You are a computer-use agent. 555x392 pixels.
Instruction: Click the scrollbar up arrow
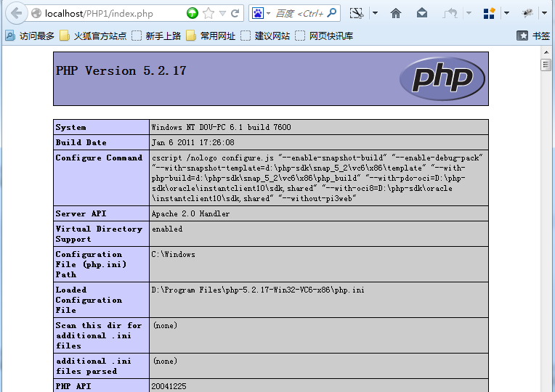[546, 52]
